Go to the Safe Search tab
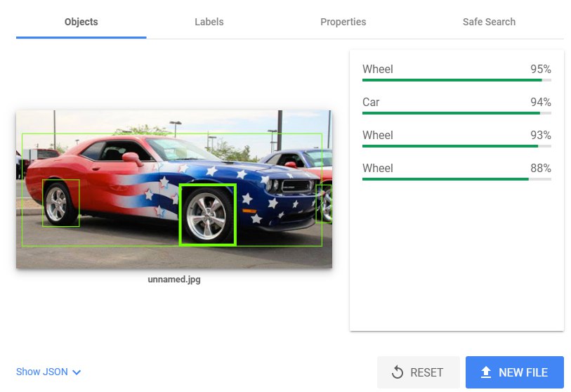 tap(489, 22)
